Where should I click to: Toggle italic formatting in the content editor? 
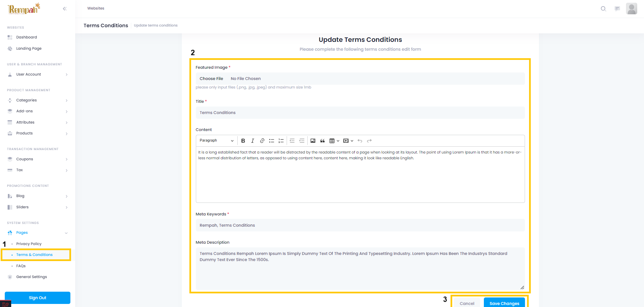click(x=253, y=141)
